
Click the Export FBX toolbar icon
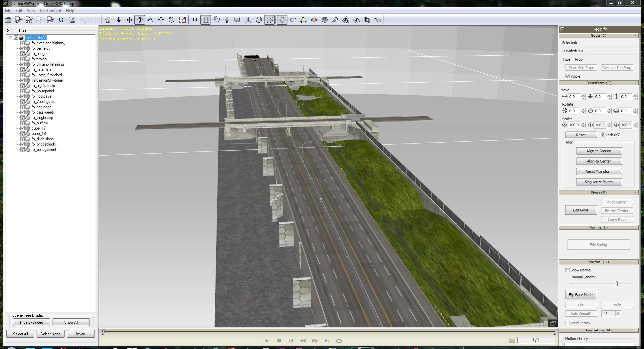click(x=29, y=20)
